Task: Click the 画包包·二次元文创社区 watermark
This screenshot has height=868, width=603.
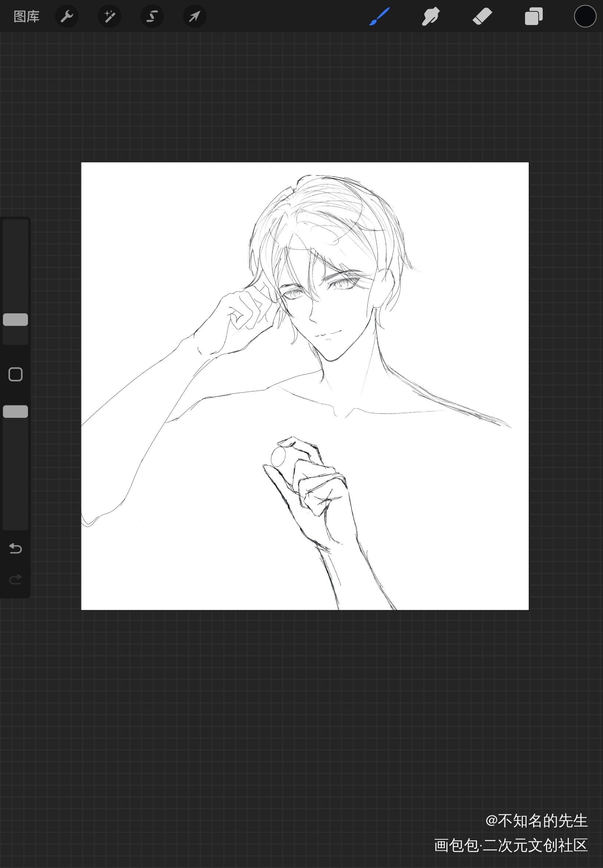Action: (511, 845)
